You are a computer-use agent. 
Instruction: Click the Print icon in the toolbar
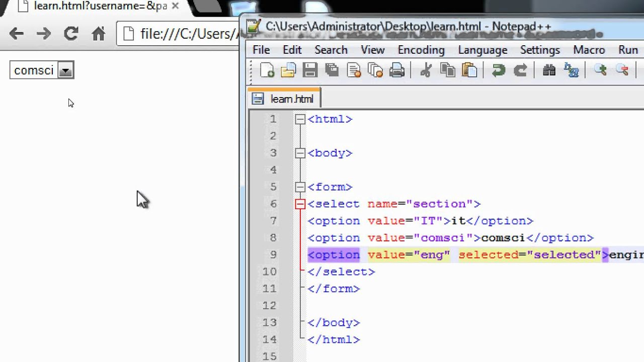[397, 70]
